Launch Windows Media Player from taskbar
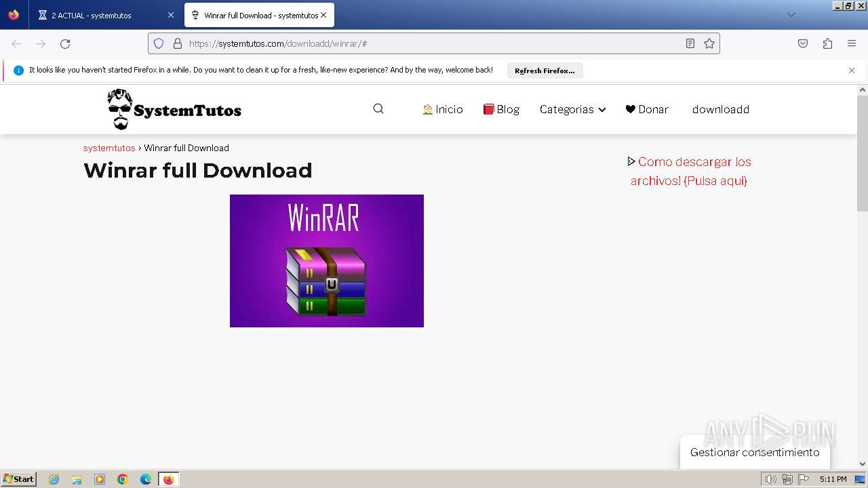The width and height of the screenshot is (868, 488). [100, 479]
